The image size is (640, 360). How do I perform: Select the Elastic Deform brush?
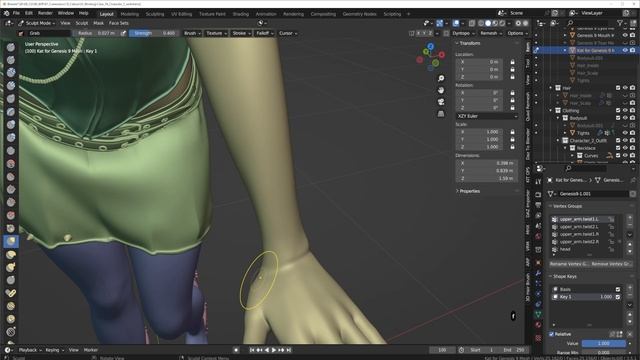pos(11,254)
